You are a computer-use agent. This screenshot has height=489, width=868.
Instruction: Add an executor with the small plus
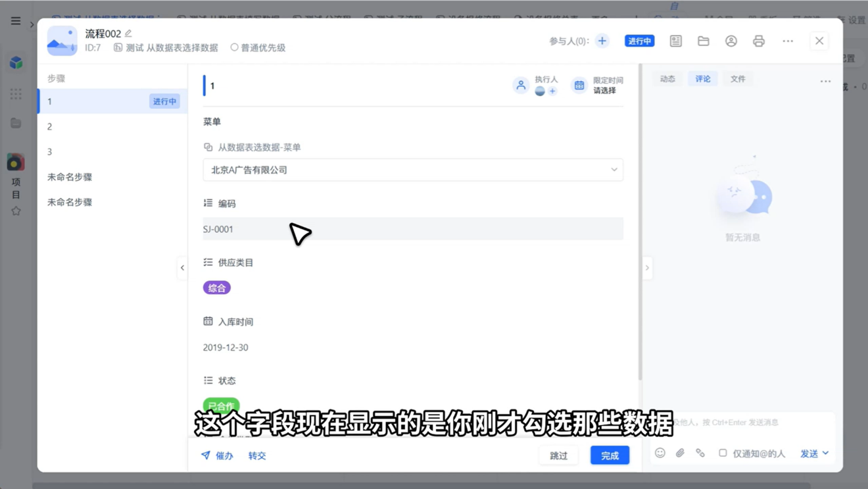[552, 91]
